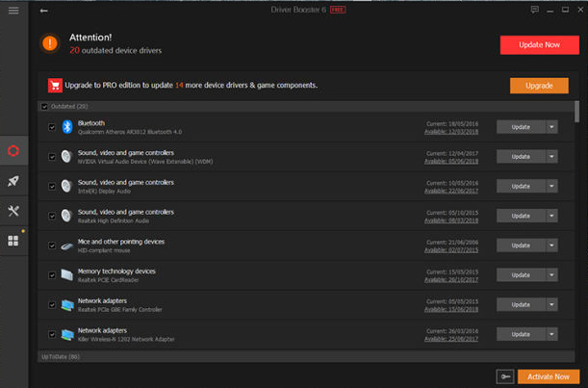Click the Realtek PCIe GBE network icon
The image size is (588, 388).
click(x=67, y=305)
